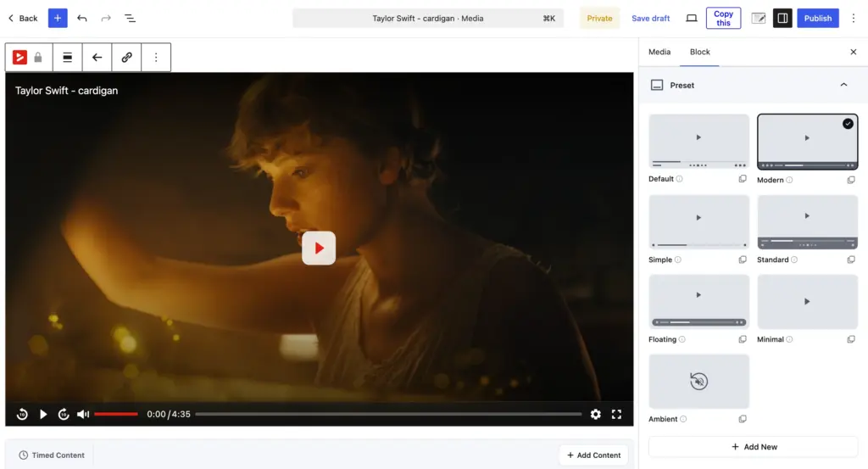Show info for Minimal preset

tap(789, 339)
